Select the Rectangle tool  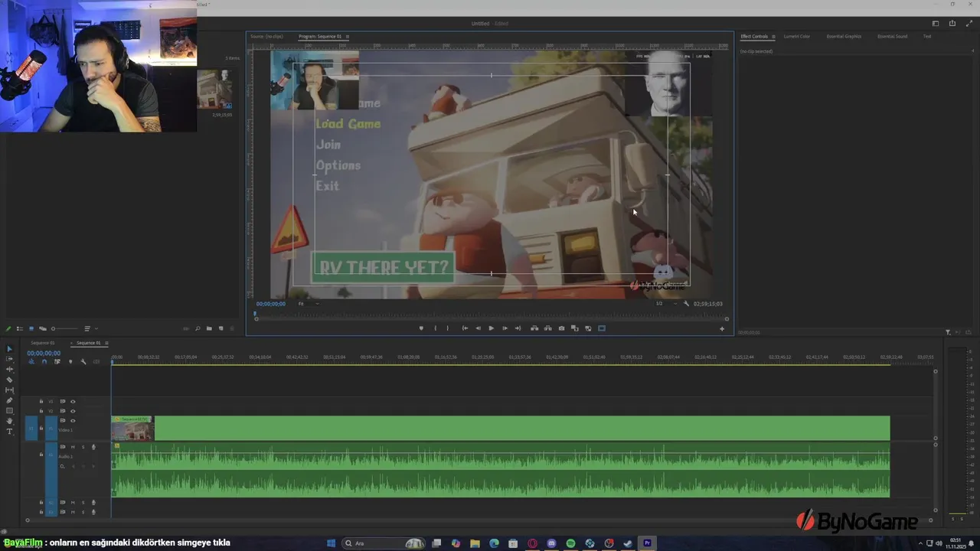tap(10, 411)
